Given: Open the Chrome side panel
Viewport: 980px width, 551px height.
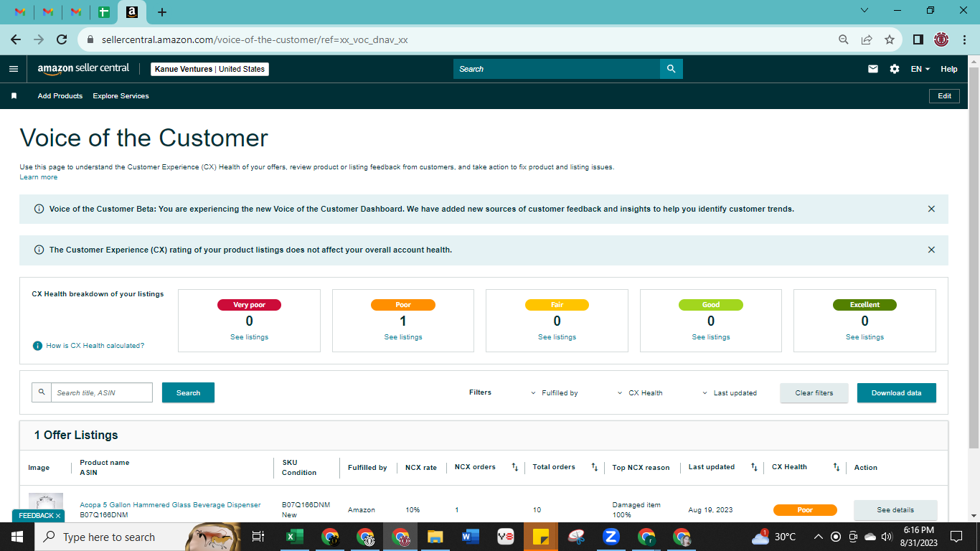Looking at the screenshot, I should point(918,39).
